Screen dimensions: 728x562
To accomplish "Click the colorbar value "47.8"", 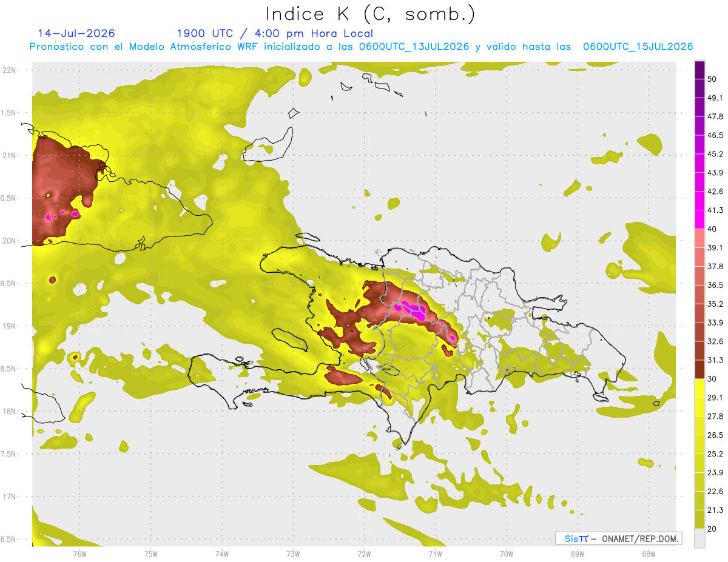I will click(715, 116).
